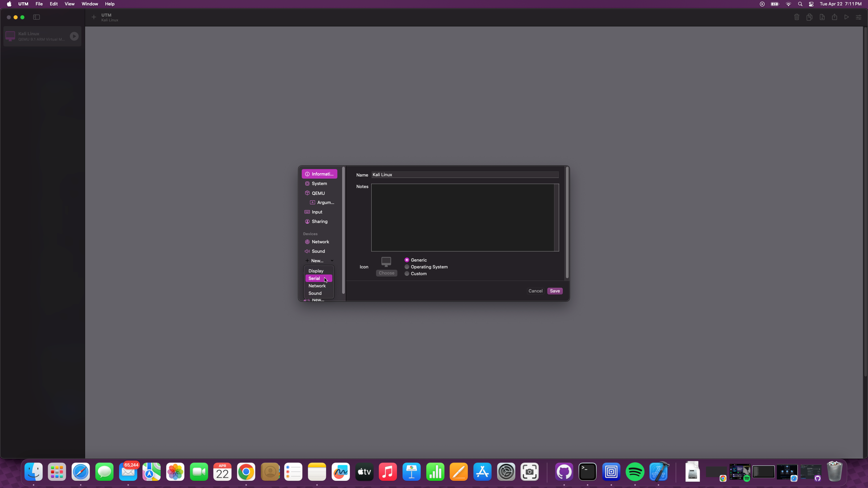Click the clone VM toolbar icon

point(809,17)
